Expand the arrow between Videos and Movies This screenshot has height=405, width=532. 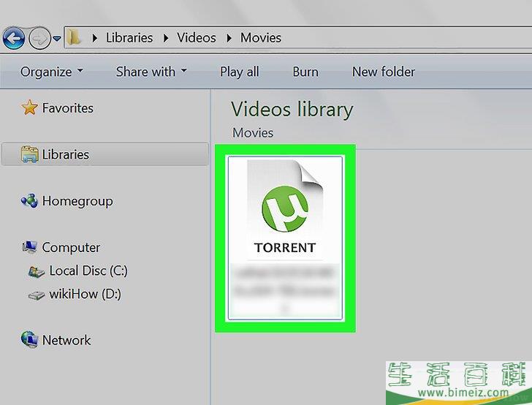[229, 38]
